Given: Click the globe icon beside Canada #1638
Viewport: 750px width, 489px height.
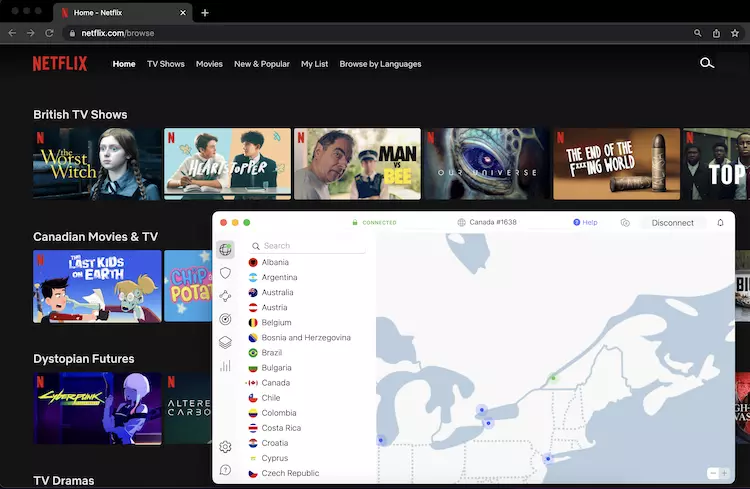Looking at the screenshot, I should tap(462, 222).
